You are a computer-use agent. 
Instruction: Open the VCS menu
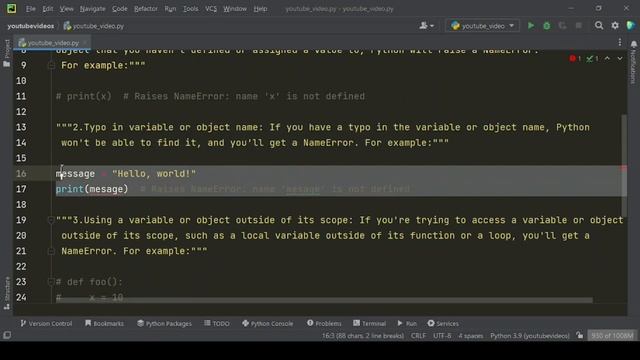[211, 9]
